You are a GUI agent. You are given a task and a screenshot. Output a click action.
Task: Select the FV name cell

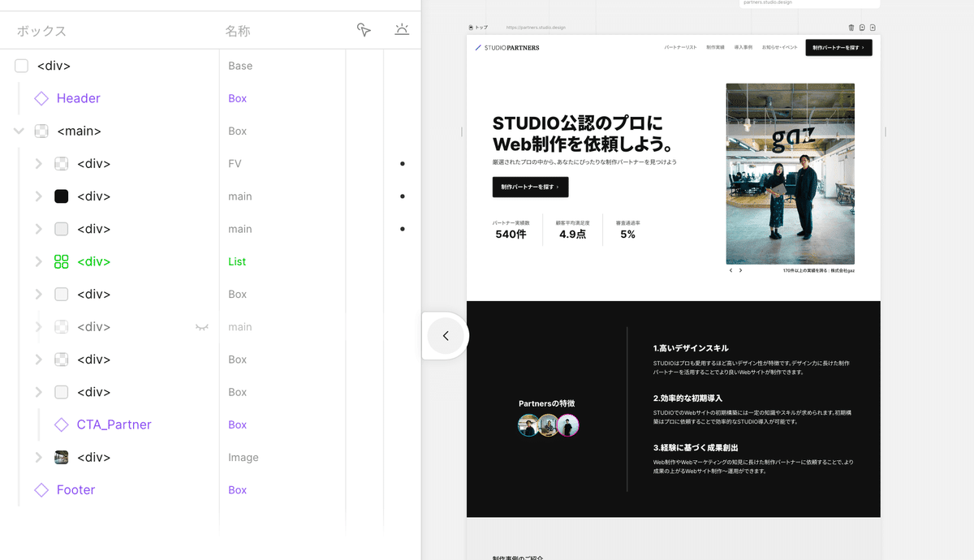point(235,163)
